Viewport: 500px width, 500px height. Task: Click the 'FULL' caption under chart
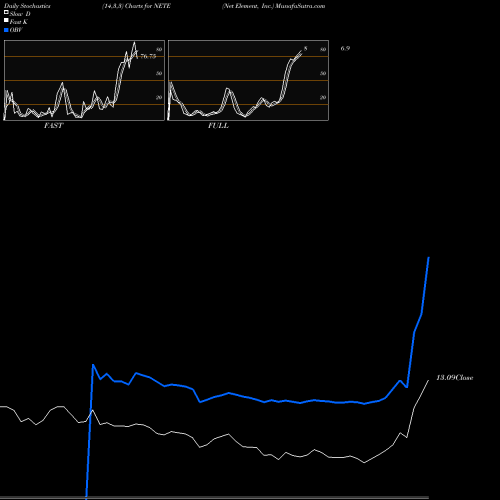[218, 126]
